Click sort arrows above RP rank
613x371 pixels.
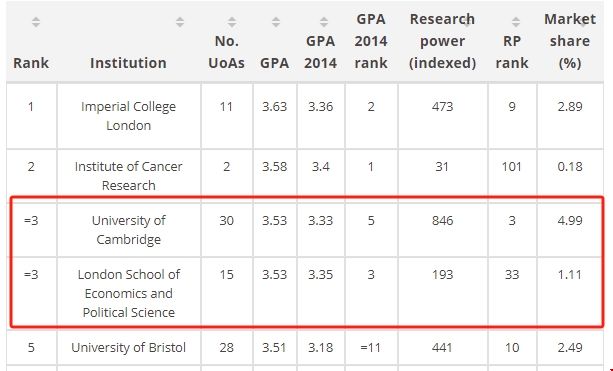(x=516, y=22)
